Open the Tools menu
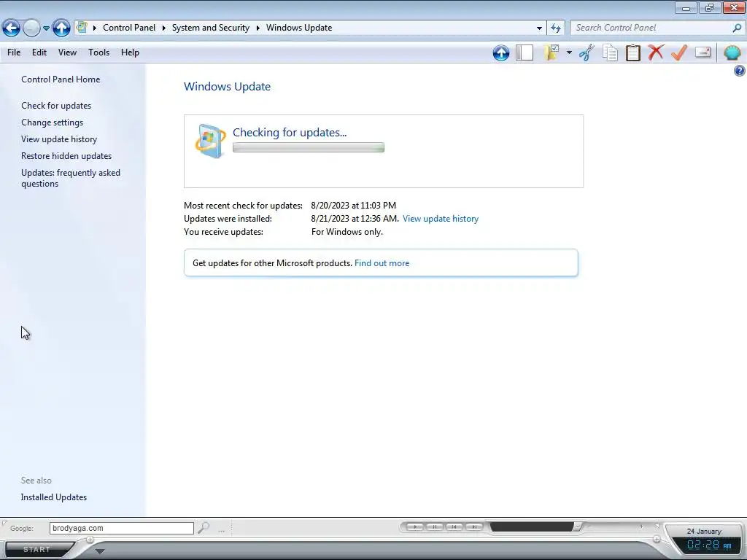 (x=98, y=52)
